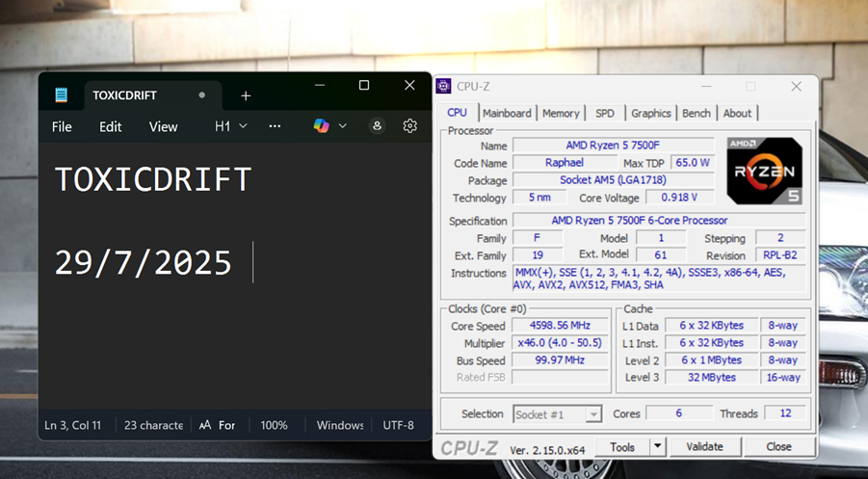868x479 pixels.
Task: Click the TOXICDRIFT heading in the editor
Action: click(153, 179)
